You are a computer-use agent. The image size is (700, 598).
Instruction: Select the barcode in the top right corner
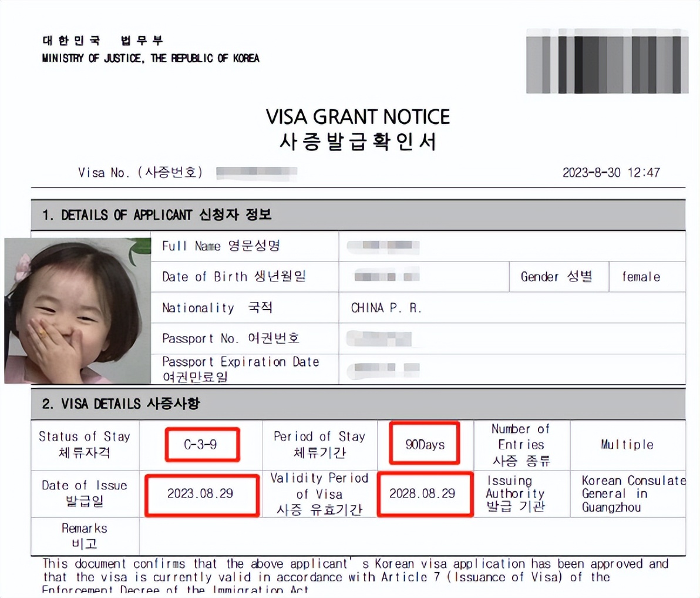608,62
